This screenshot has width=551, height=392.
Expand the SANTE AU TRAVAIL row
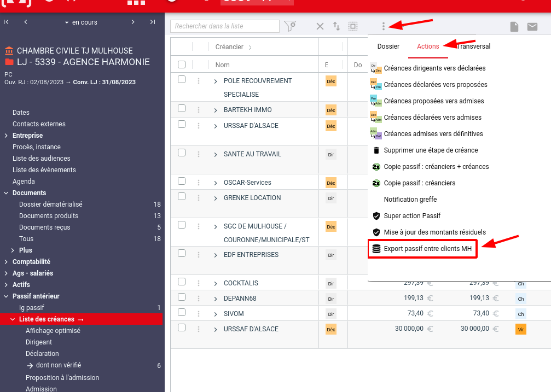216,155
